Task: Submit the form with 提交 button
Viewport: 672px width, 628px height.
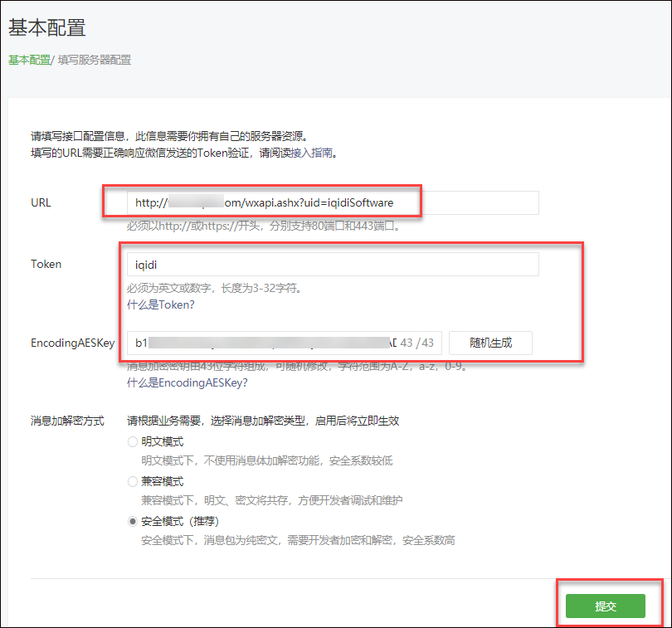Action: point(605,606)
